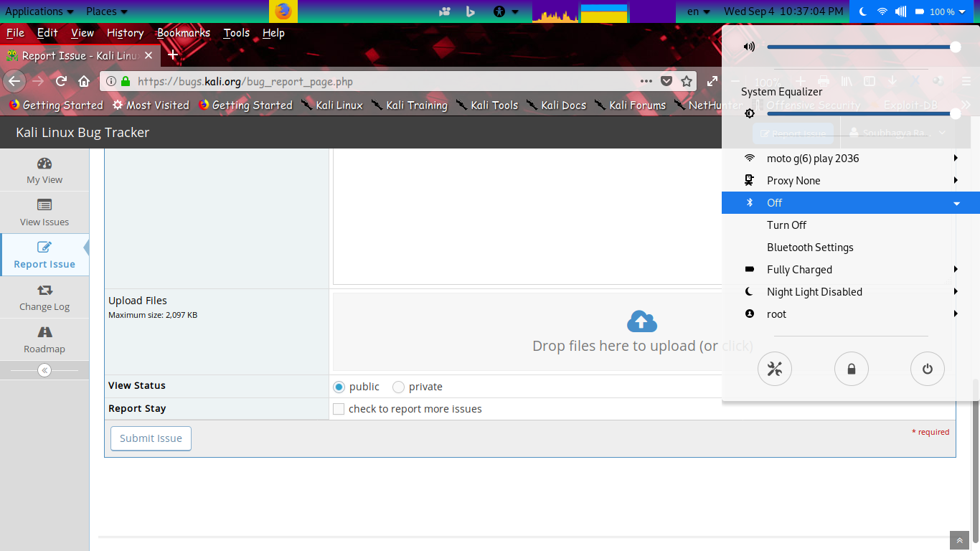Select the public view status radio

point(339,387)
